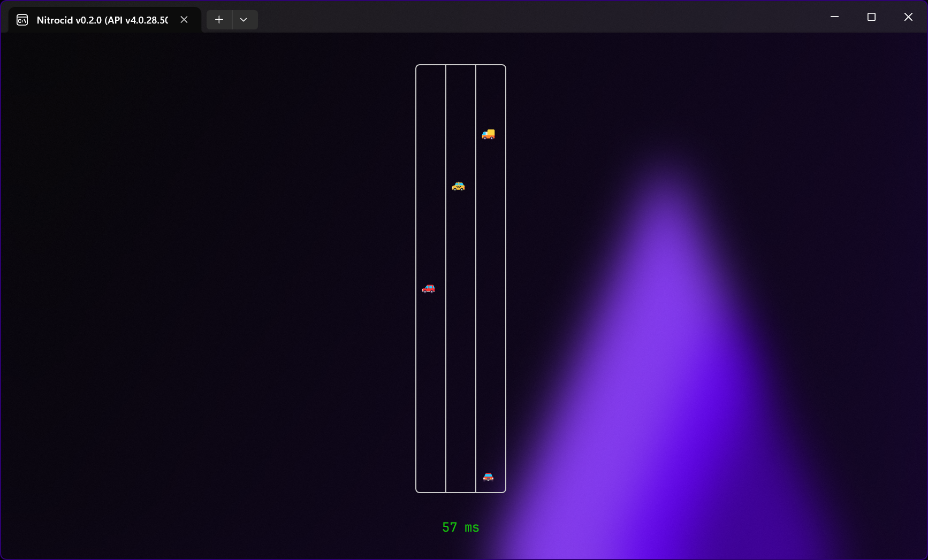Screen dimensions: 928x560
Task: Click the empty title bar area beside the tabs
Action: click(535, 17)
